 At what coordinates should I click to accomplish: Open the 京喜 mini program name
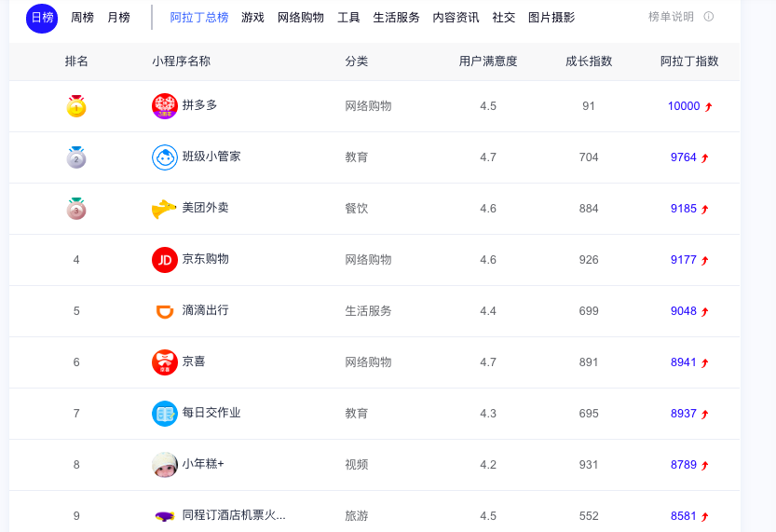(194, 361)
